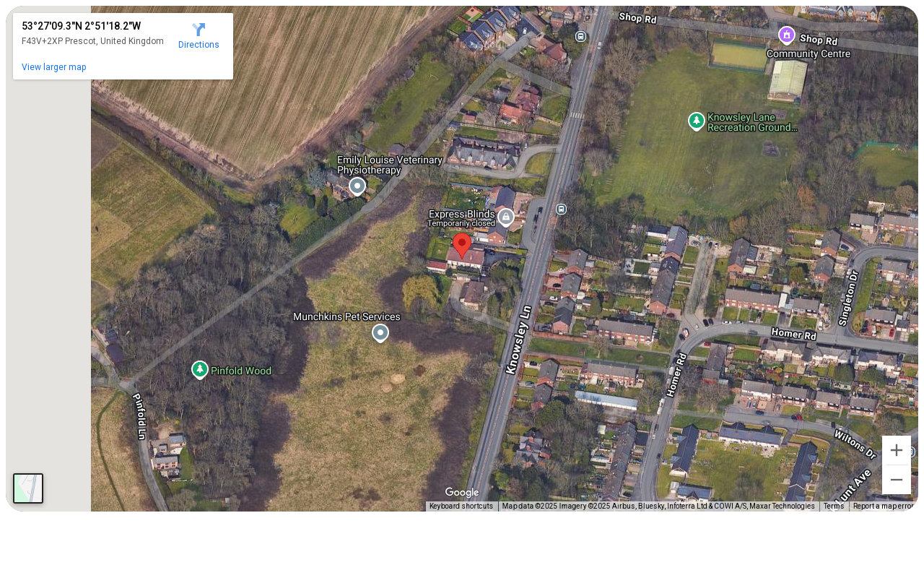Toggle map layer with the thumbnail switcher
This screenshot has width=924, height=578.
[28, 488]
